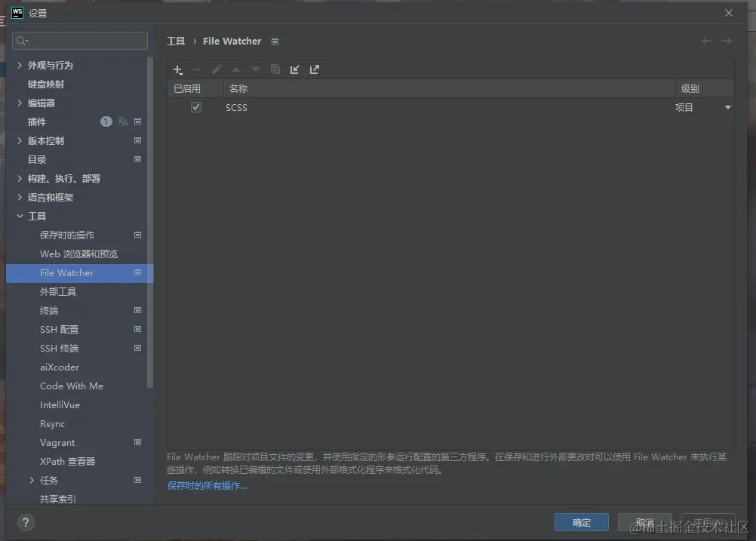Click the back navigation arrow
756x541 pixels.
tap(706, 41)
